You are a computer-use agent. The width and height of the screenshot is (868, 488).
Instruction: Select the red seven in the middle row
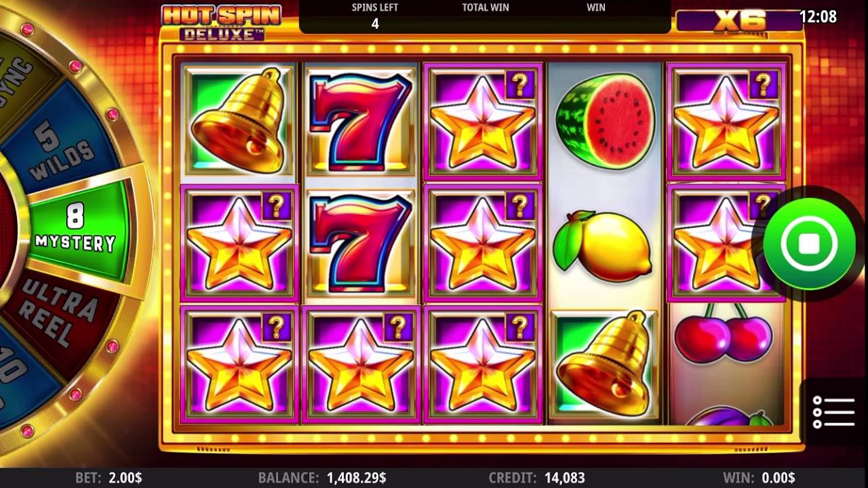click(x=360, y=243)
